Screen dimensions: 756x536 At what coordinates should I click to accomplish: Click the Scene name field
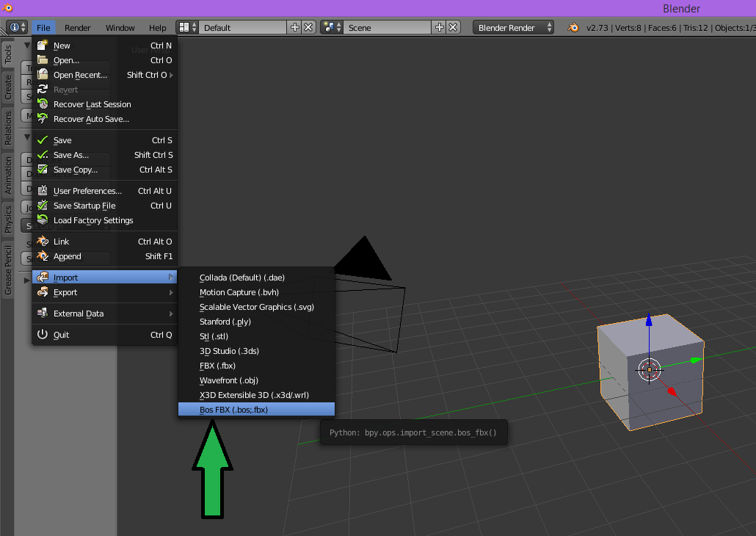point(388,27)
